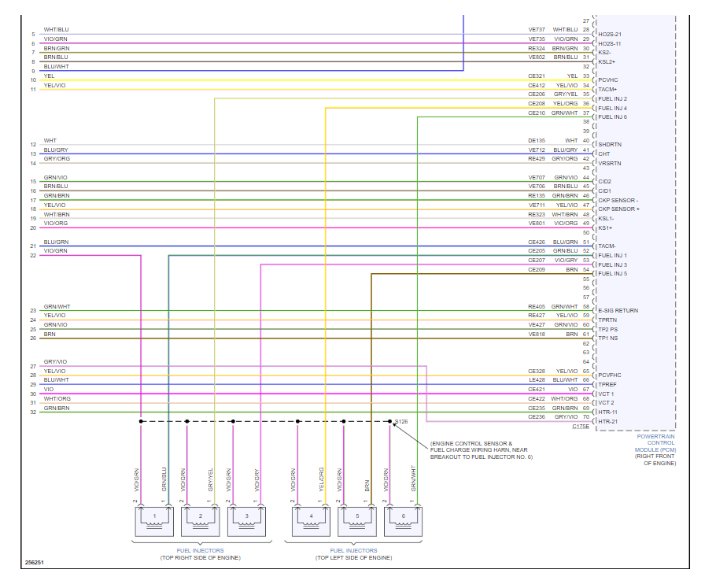Image resolution: width=716 pixels, height=588 pixels.
Task: Click the E-SIG RETURN pin label
Action: pos(618,310)
